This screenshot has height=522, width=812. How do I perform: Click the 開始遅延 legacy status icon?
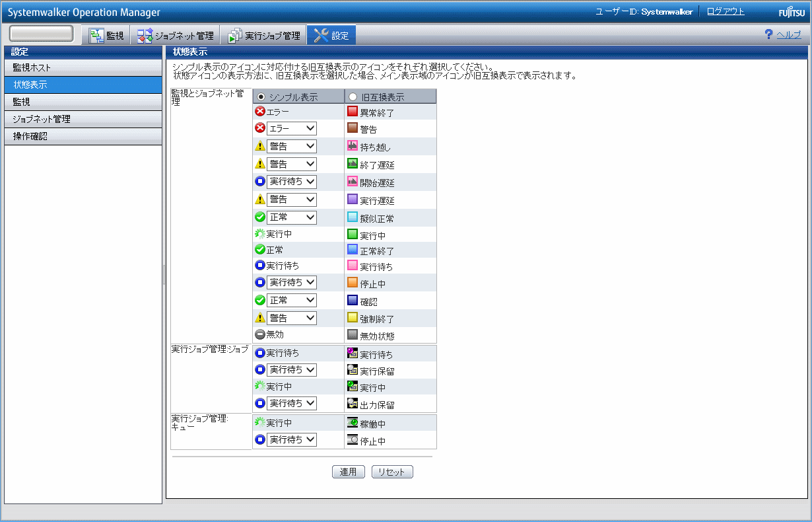pos(353,182)
